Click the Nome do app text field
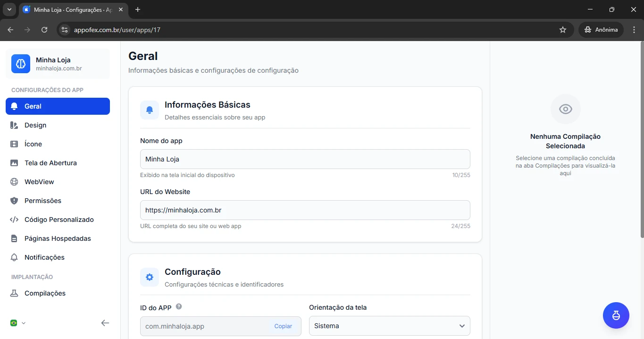 click(x=305, y=159)
